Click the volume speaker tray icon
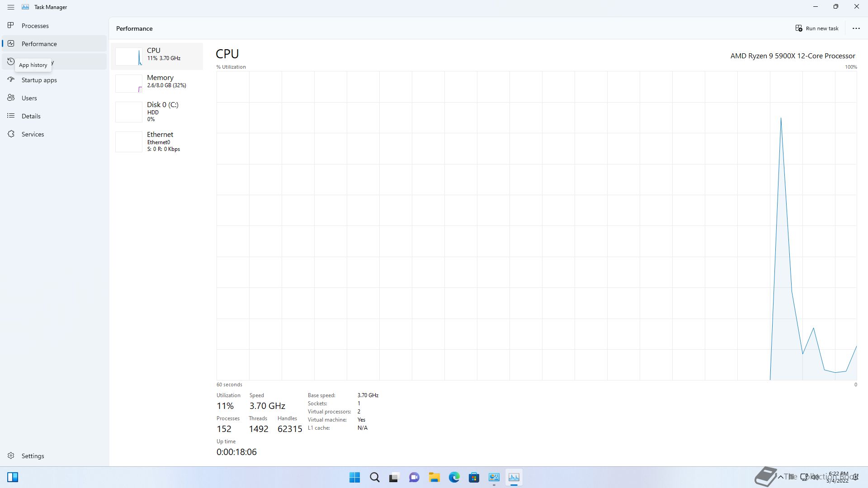Image resolution: width=868 pixels, height=488 pixels. coord(815,477)
